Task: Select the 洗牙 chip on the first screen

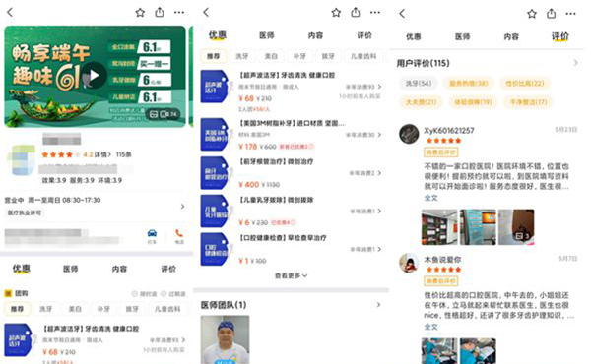Action: [46, 309]
